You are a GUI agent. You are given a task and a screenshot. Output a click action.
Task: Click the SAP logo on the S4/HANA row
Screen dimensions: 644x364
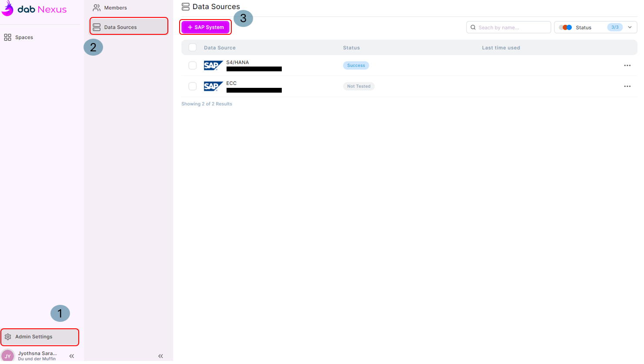pyautogui.click(x=214, y=65)
